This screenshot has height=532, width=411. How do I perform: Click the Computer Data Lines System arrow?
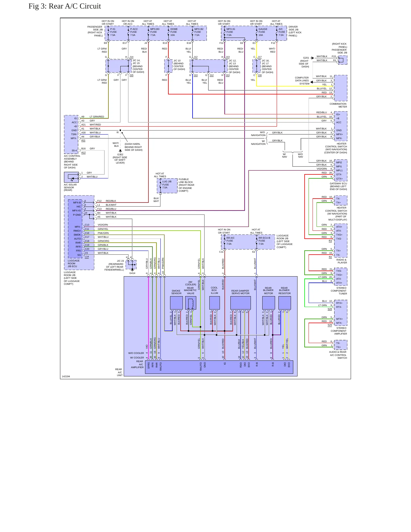311,82
